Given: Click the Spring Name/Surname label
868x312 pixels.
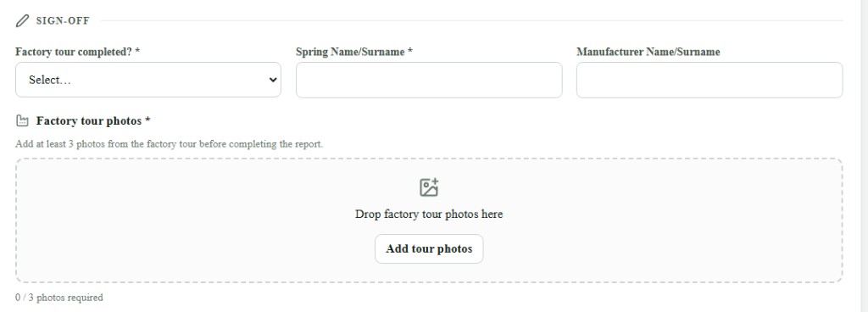Looking at the screenshot, I should [x=354, y=52].
